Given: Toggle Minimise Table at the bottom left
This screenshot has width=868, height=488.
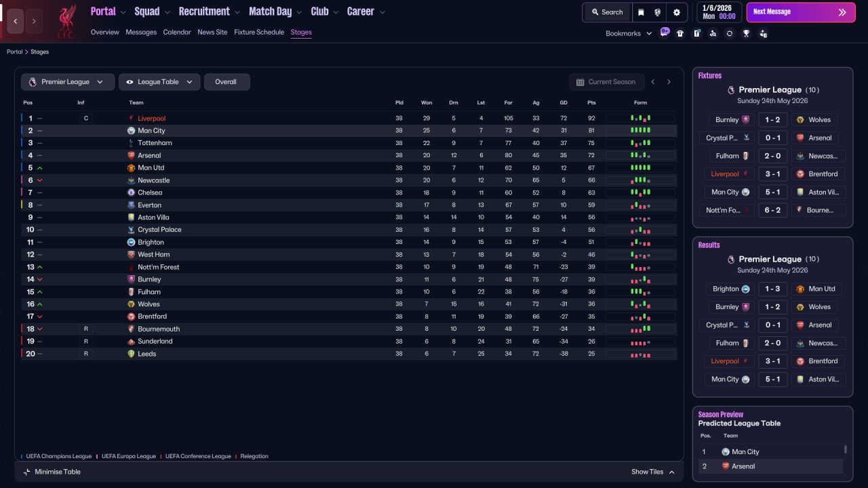Looking at the screenshot, I should [x=52, y=472].
